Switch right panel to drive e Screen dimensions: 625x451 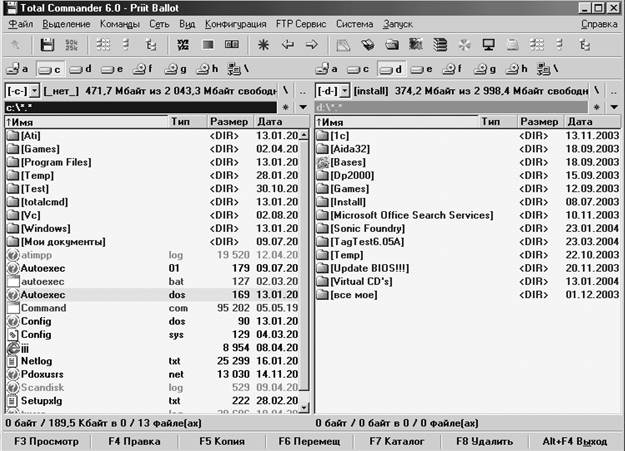(421, 69)
